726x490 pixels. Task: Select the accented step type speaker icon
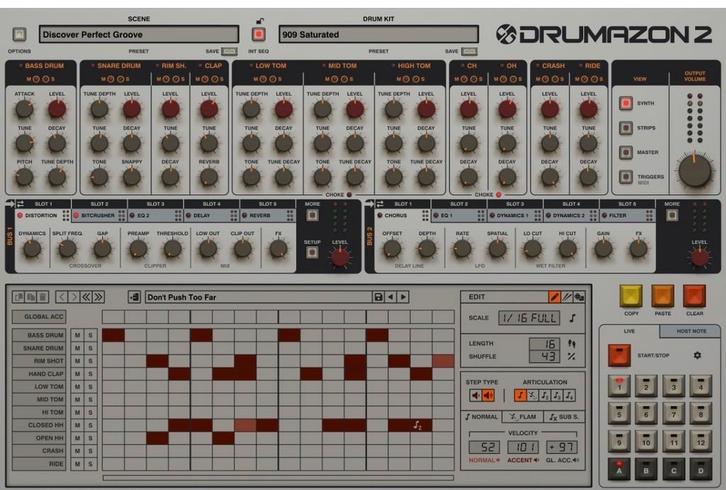[488, 395]
